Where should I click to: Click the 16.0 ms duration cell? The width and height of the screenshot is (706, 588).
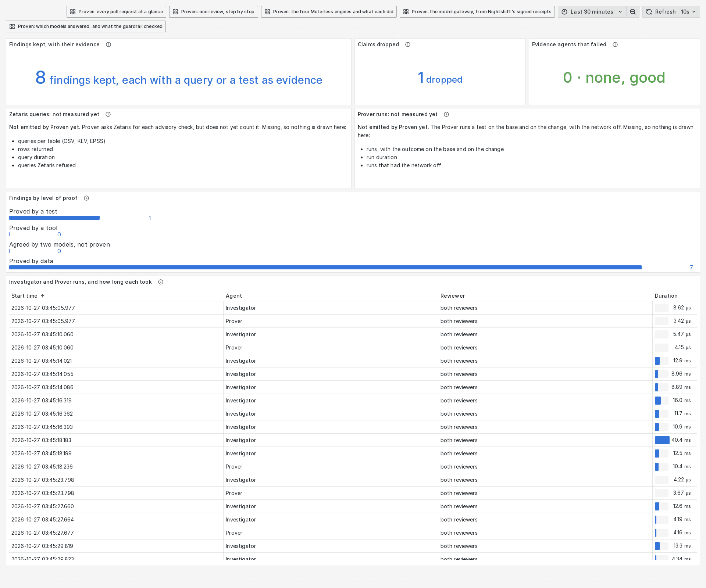(674, 401)
